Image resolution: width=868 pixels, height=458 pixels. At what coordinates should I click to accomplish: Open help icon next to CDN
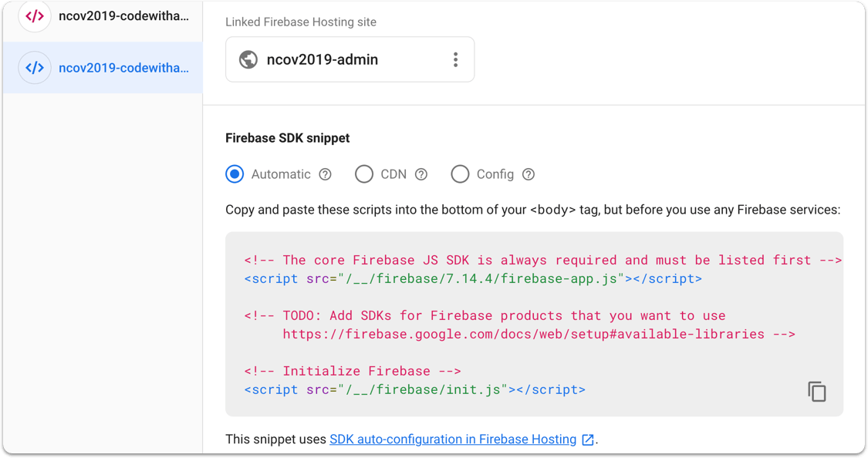(421, 175)
